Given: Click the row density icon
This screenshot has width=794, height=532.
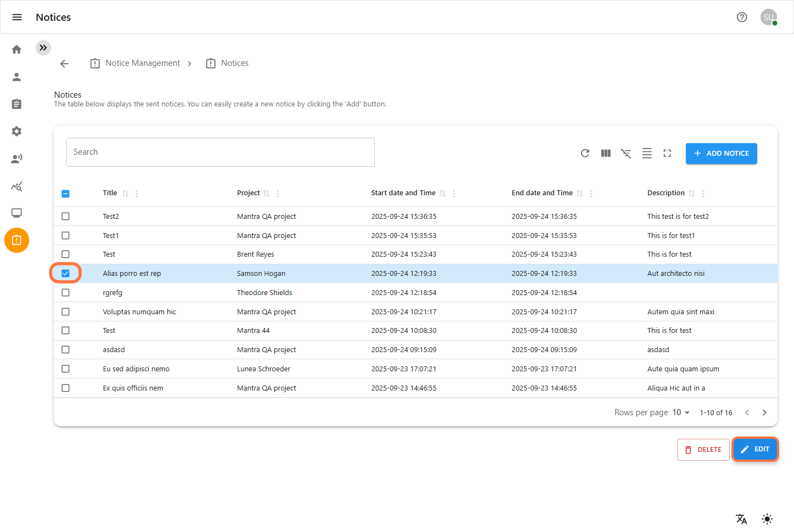Looking at the screenshot, I should tap(647, 154).
